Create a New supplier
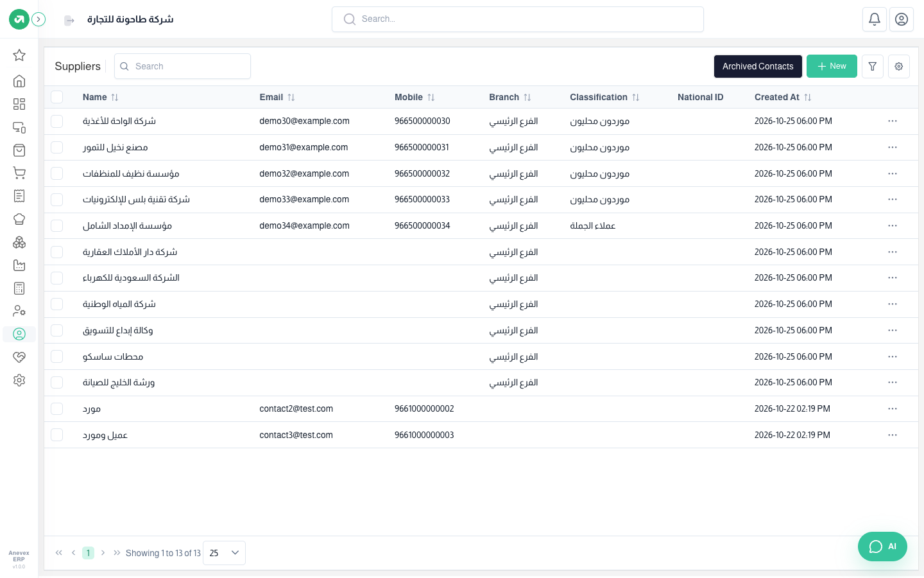The image size is (924, 578). point(832,66)
